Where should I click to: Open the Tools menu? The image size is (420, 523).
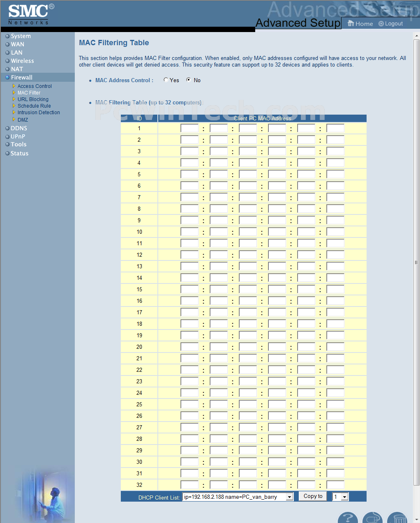click(x=18, y=144)
